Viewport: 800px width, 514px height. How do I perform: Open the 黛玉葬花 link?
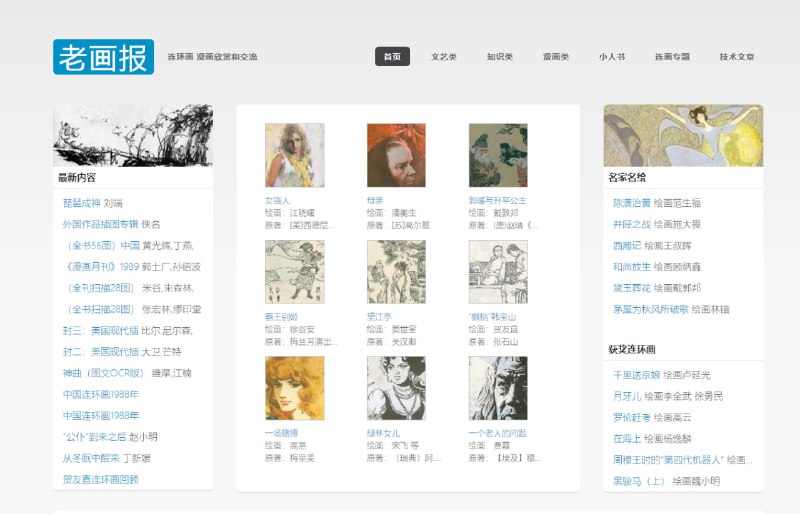632,288
